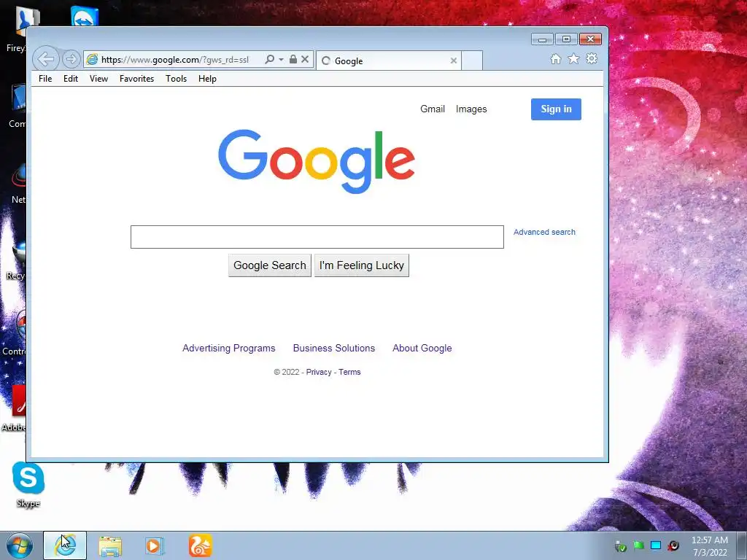
Task: Open the Images link
Action: coord(471,109)
